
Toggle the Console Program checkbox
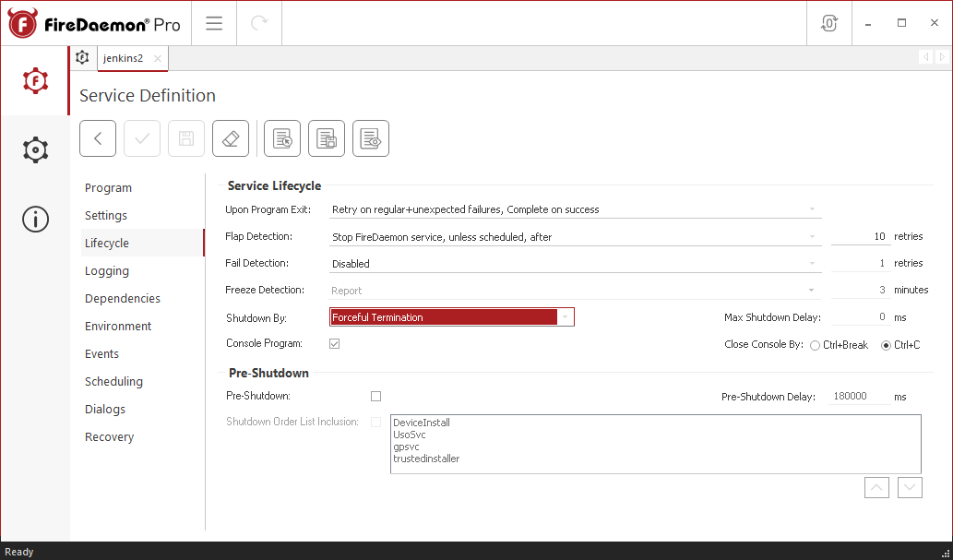[334, 343]
